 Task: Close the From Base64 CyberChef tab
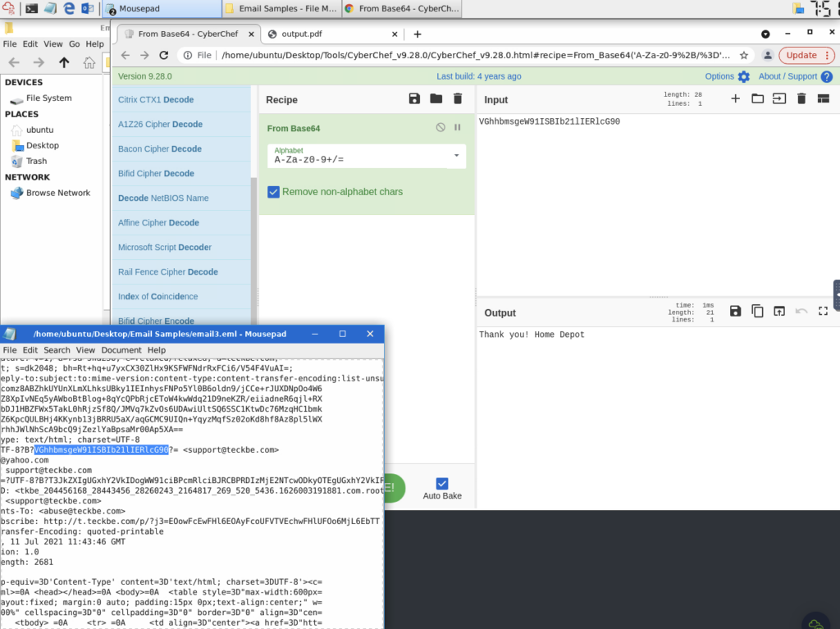pyautogui.click(x=251, y=34)
